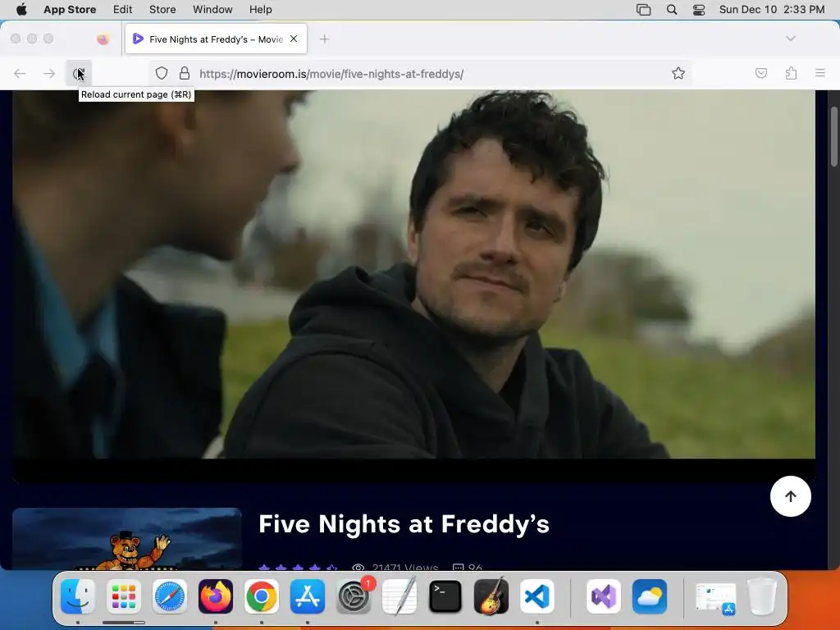
Task: Open System Settings from the Dock
Action: coord(354,596)
